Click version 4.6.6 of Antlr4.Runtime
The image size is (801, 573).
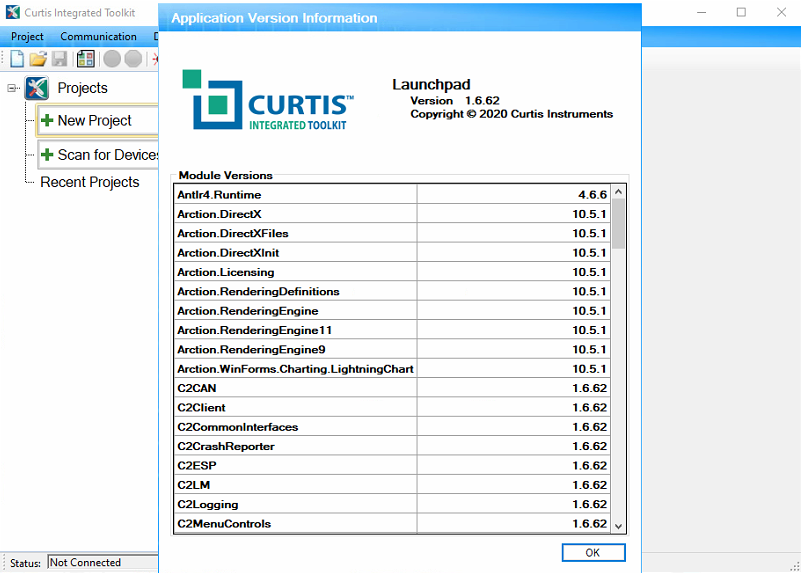coord(593,195)
